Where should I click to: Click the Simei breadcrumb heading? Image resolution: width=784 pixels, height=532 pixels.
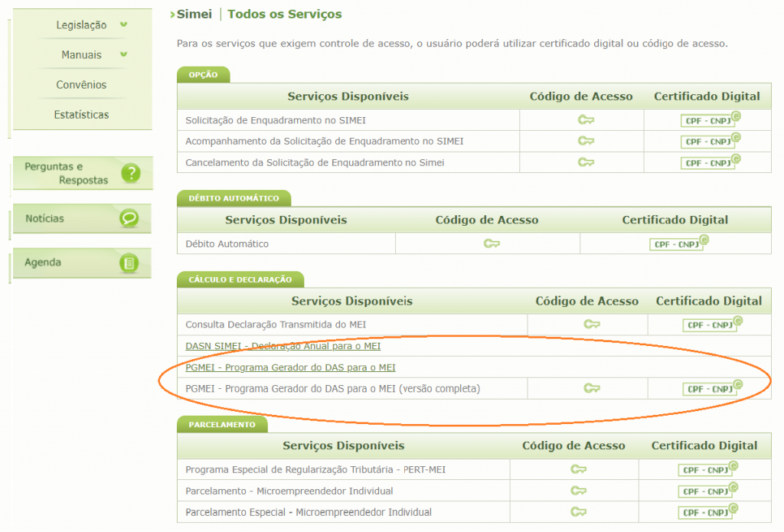pos(194,14)
